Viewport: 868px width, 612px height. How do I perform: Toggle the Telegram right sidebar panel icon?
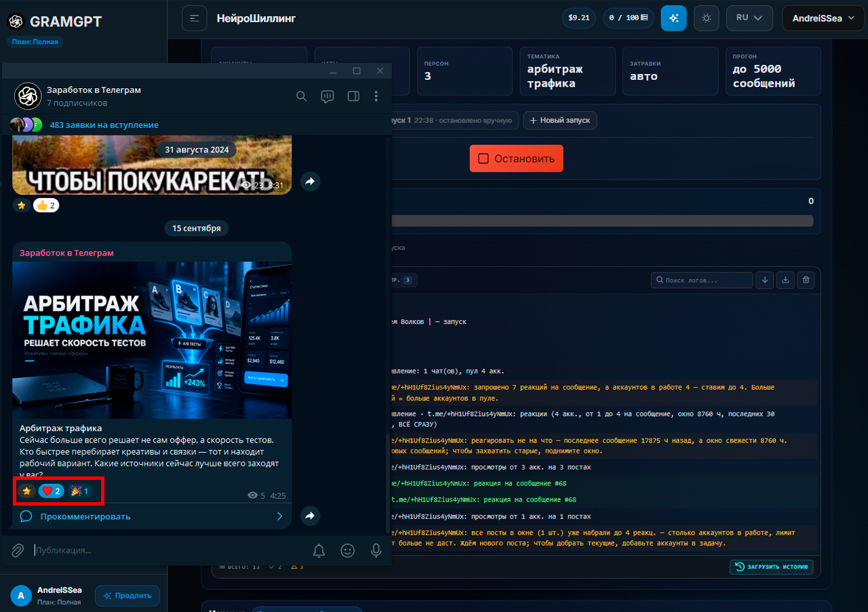pos(353,96)
